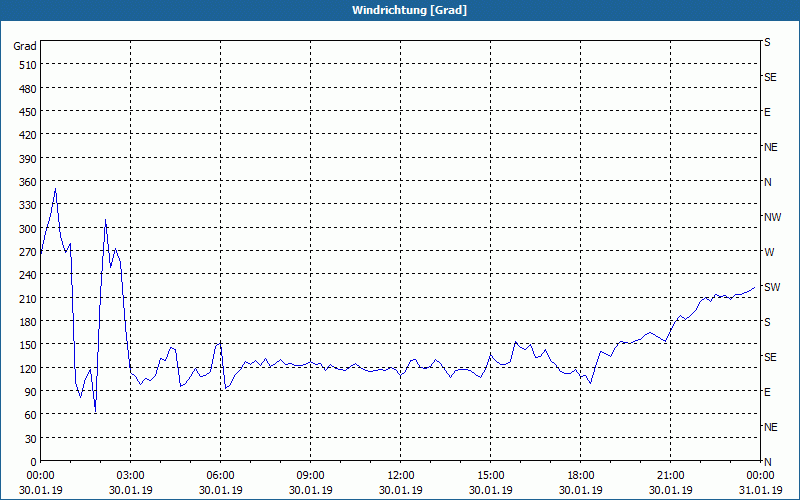800x500 pixels.
Task: Click the wind direction peak near 350 degrees
Action: pos(55,189)
